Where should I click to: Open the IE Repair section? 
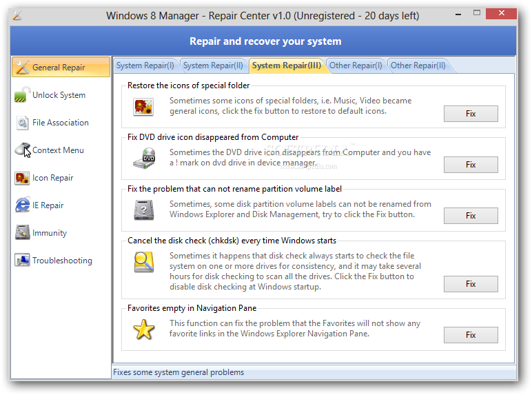(61, 205)
